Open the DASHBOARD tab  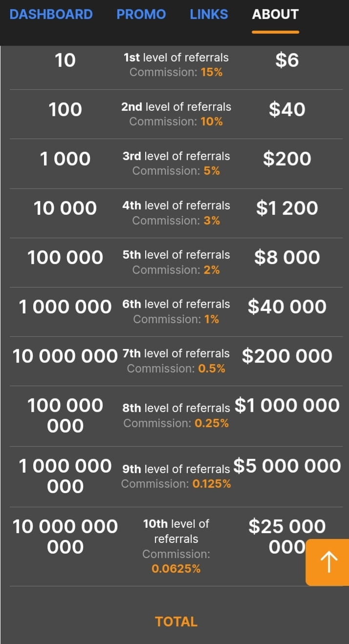(x=51, y=14)
